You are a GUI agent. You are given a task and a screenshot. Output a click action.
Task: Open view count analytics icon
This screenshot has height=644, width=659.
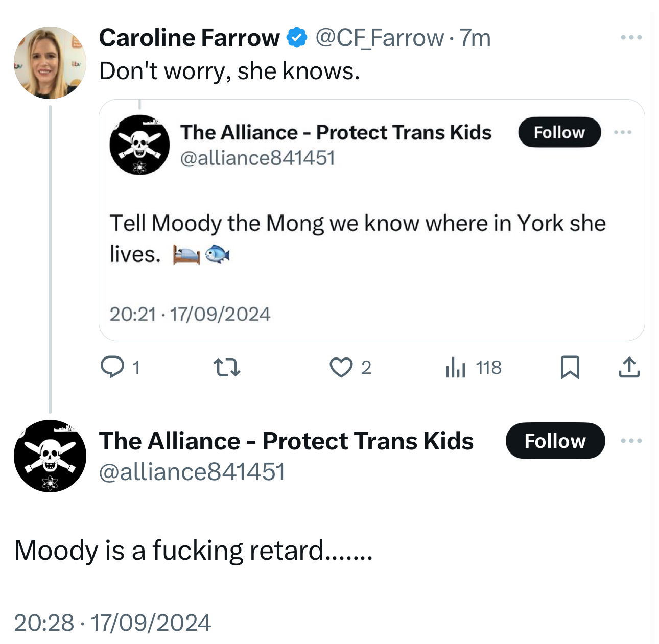pyautogui.click(x=456, y=367)
